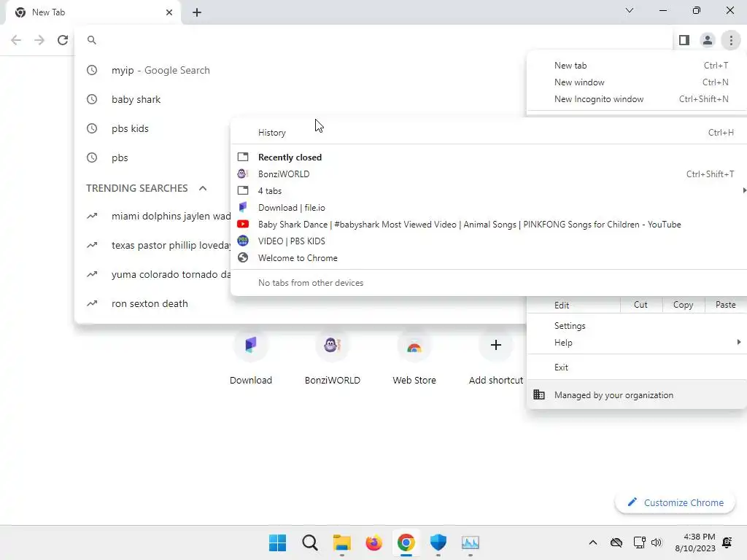Click the cloud sync off tray icon
This screenshot has height=560, width=747.
pos(616,542)
